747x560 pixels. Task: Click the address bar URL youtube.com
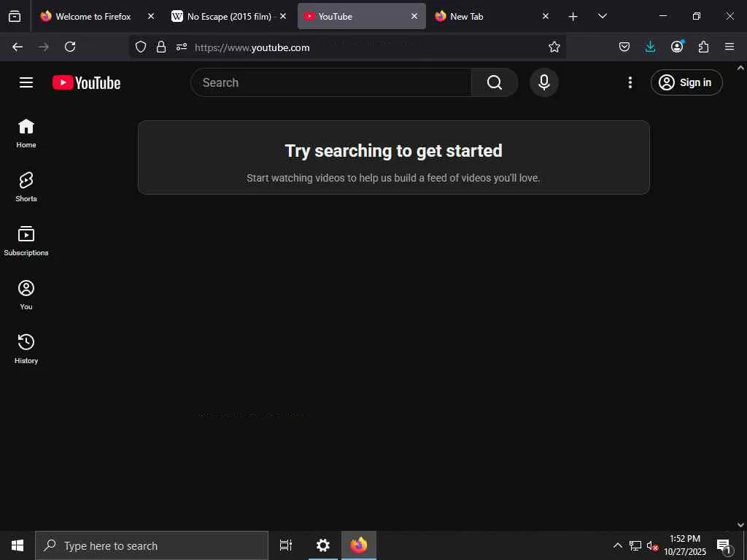pyautogui.click(x=252, y=47)
